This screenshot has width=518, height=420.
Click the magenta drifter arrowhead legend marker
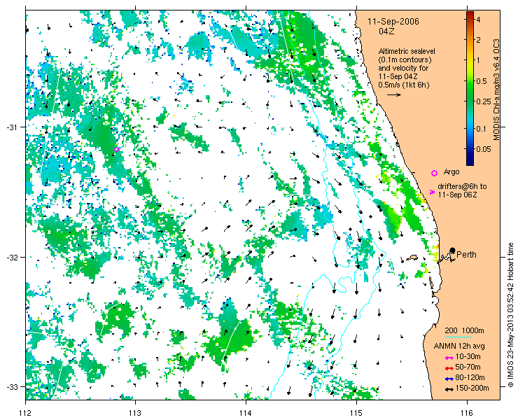pyautogui.click(x=432, y=192)
